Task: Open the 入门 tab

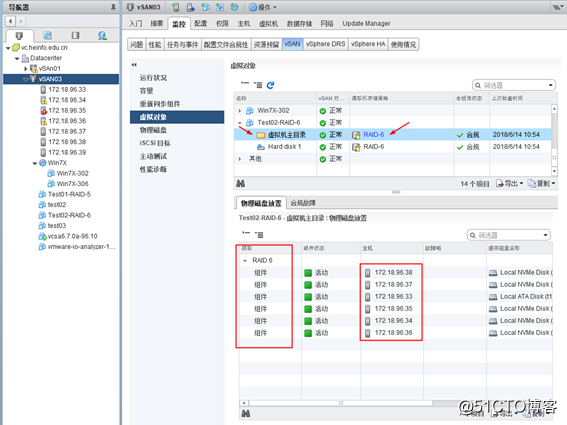Action: pos(136,24)
